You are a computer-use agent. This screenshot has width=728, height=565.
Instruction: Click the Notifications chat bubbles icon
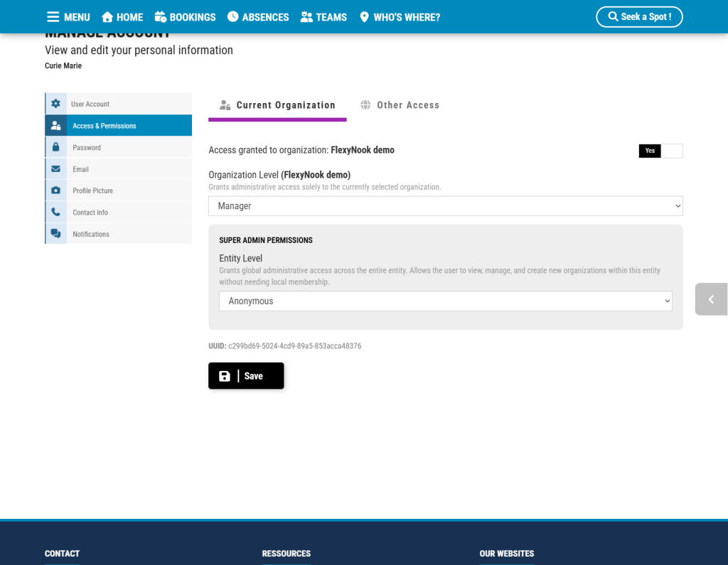tap(55, 234)
